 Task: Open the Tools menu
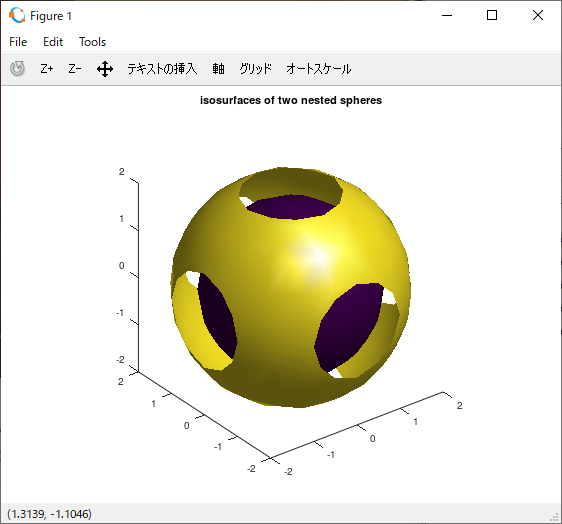tap(92, 42)
